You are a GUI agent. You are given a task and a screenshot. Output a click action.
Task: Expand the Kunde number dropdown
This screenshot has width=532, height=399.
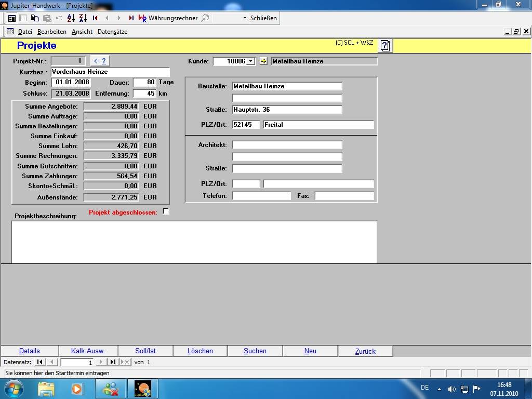coord(250,61)
